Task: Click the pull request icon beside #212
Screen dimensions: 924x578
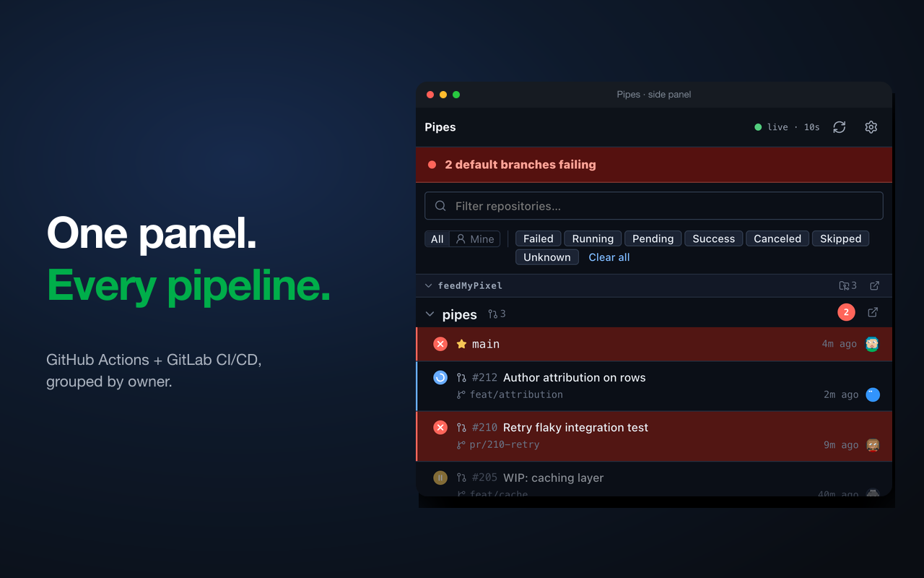Action: 461,377
